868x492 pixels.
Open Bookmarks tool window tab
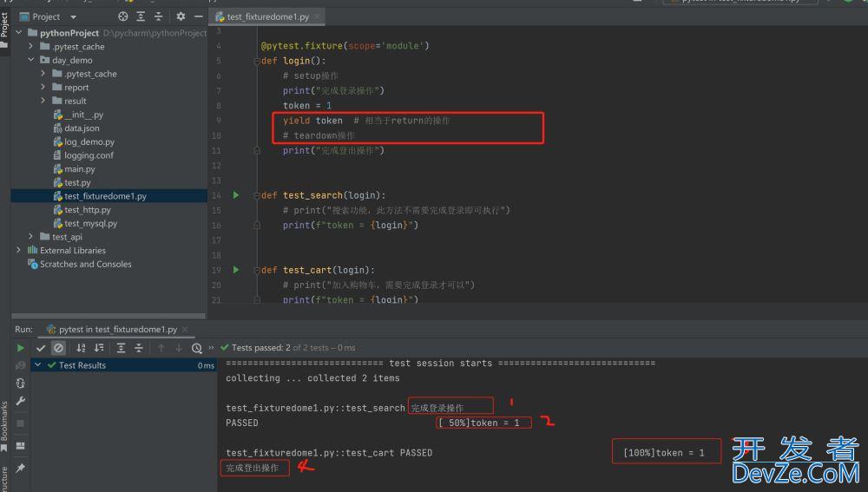[4, 426]
